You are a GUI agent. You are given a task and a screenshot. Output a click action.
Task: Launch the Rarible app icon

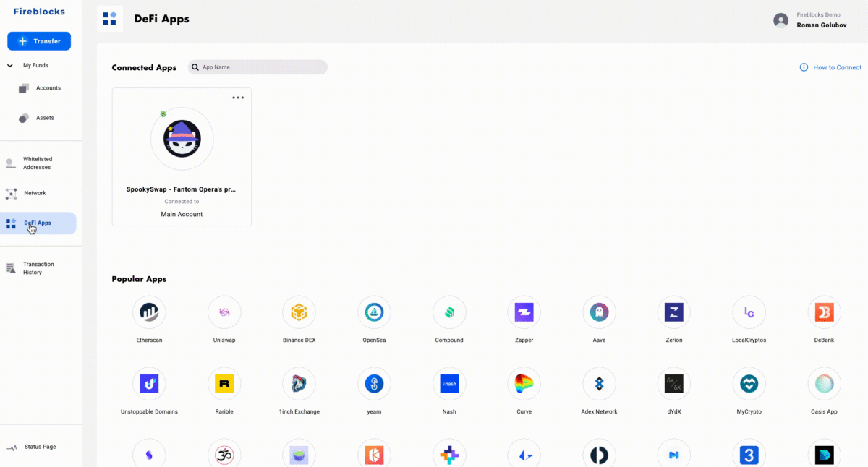click(x=224, y=384)
